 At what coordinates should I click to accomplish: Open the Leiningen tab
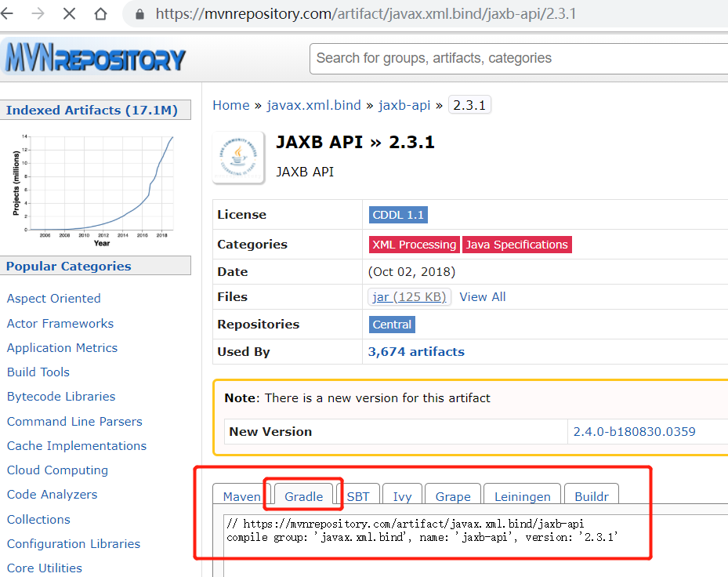pos(523,496)
